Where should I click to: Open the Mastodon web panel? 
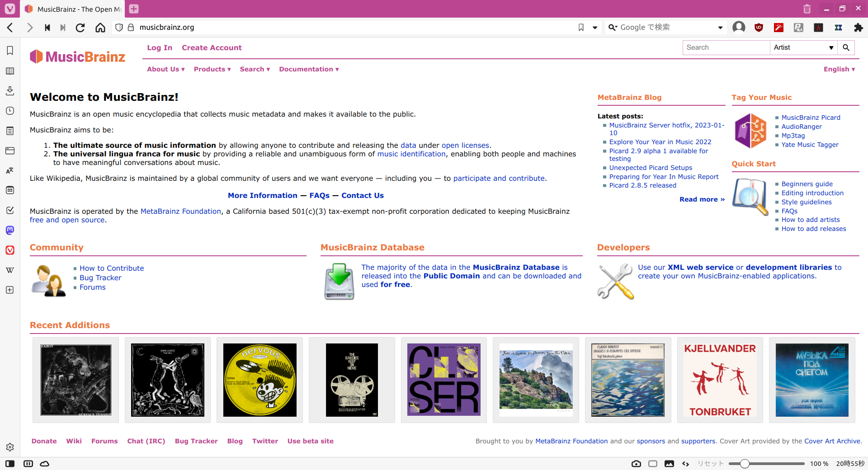(x=10, y=230)
